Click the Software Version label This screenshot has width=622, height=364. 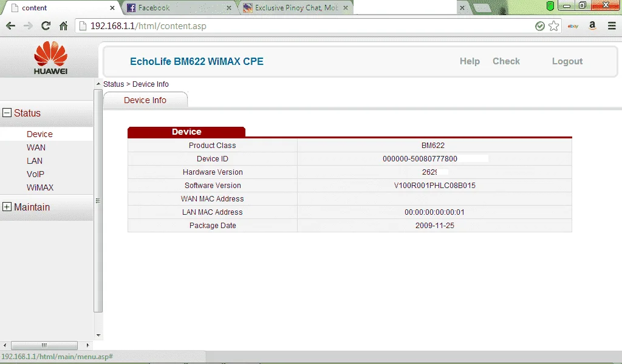click(x=213, y=186)
